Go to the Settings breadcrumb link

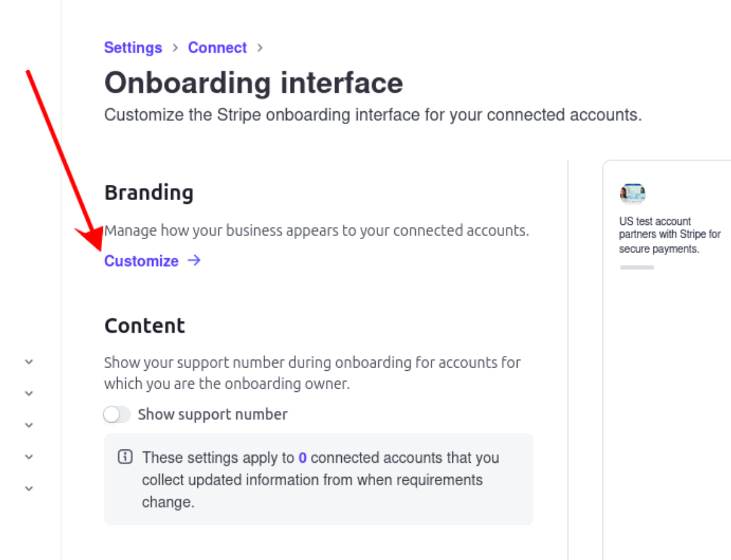click(133, 48)
